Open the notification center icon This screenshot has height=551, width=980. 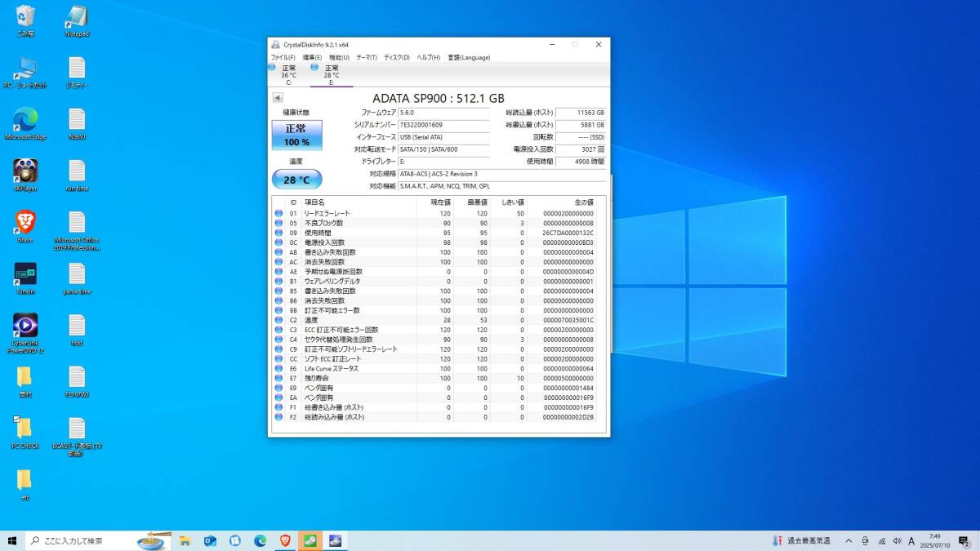[x=964, y=540]
